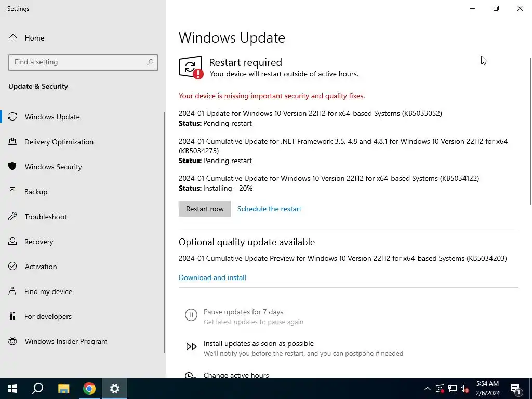Click the Windows Insider Program cat icon
532x399 pixels.
point(12,341)
